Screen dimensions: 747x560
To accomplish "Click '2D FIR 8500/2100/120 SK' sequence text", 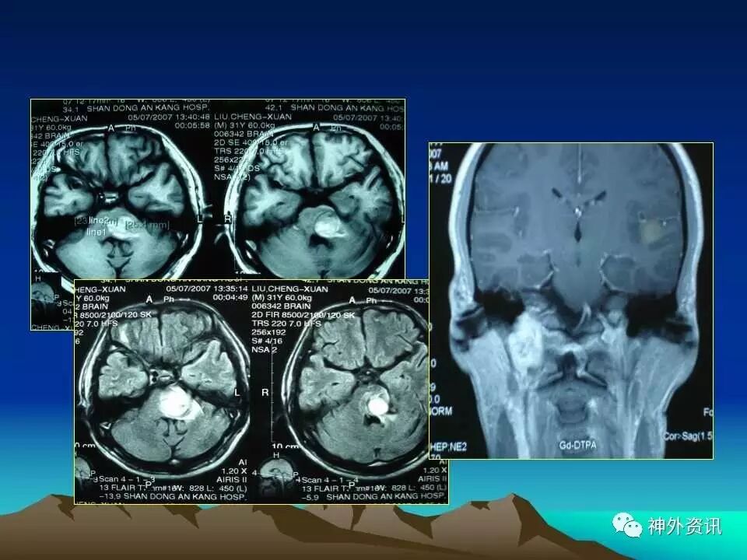I will (303, 315).
